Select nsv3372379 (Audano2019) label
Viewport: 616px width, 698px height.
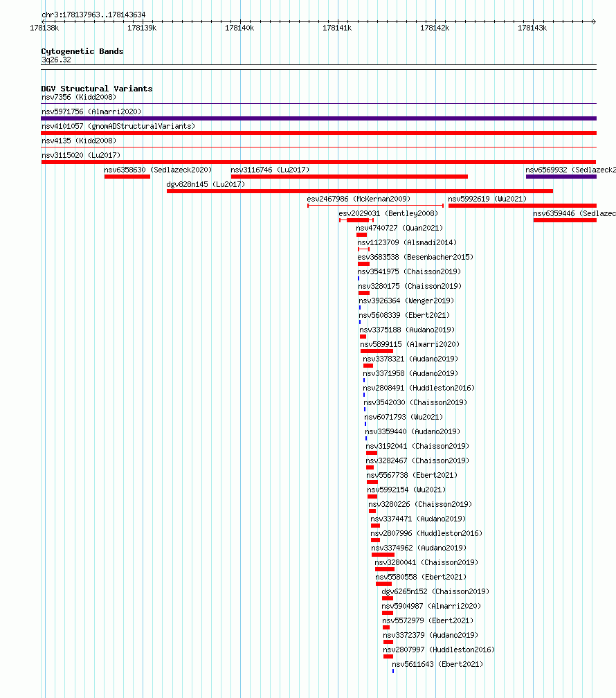point(431,635)
